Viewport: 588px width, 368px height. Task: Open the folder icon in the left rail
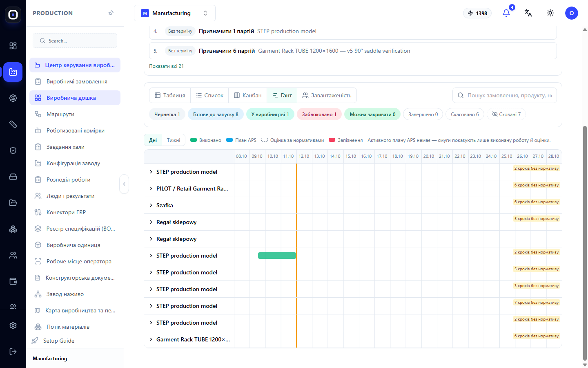pyautogui.click(x=13, y=203)
